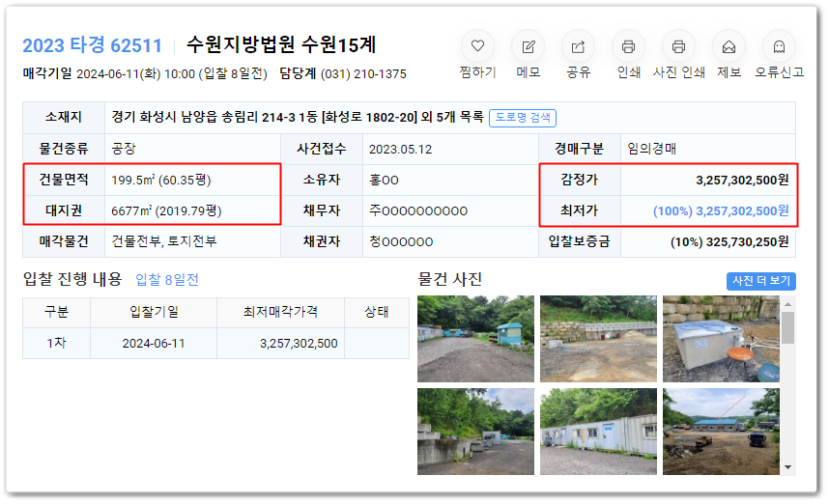This screenshot has width=829, height=504.
Task: Click the 매각물건 value 건물전부, 토지전부
Action: 164,241
